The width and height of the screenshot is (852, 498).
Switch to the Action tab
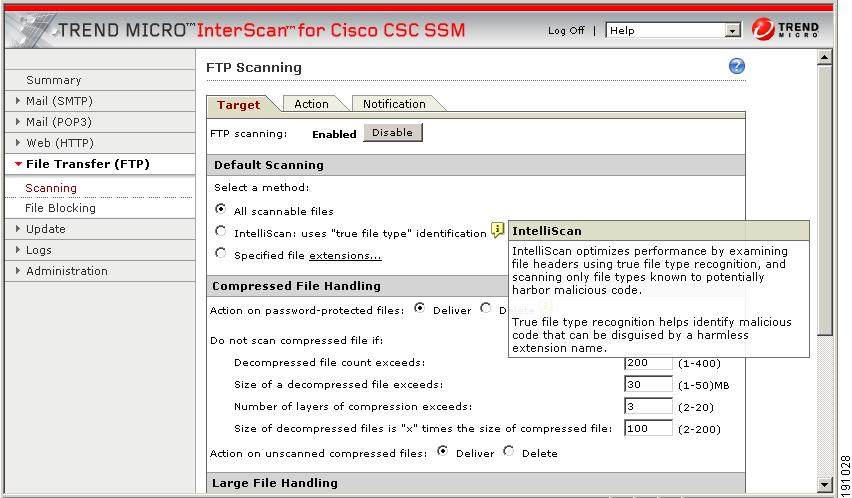pyautogui.click(x=311, y=104)
